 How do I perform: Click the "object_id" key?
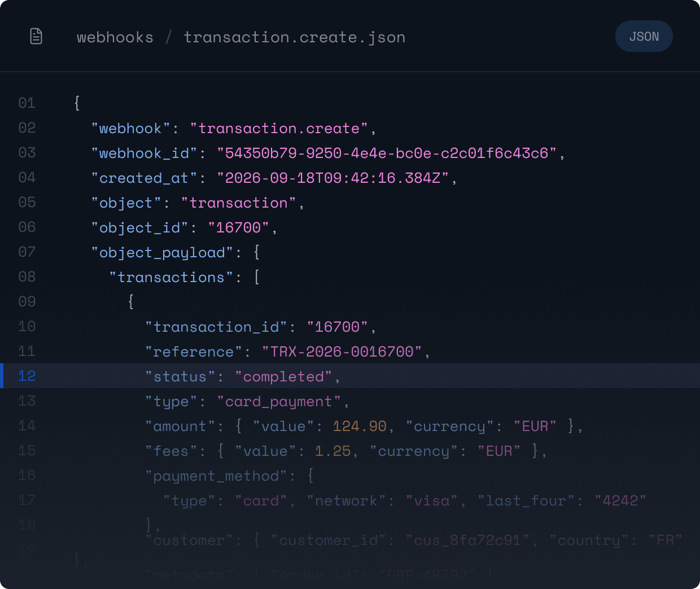[x=139, y=228]
